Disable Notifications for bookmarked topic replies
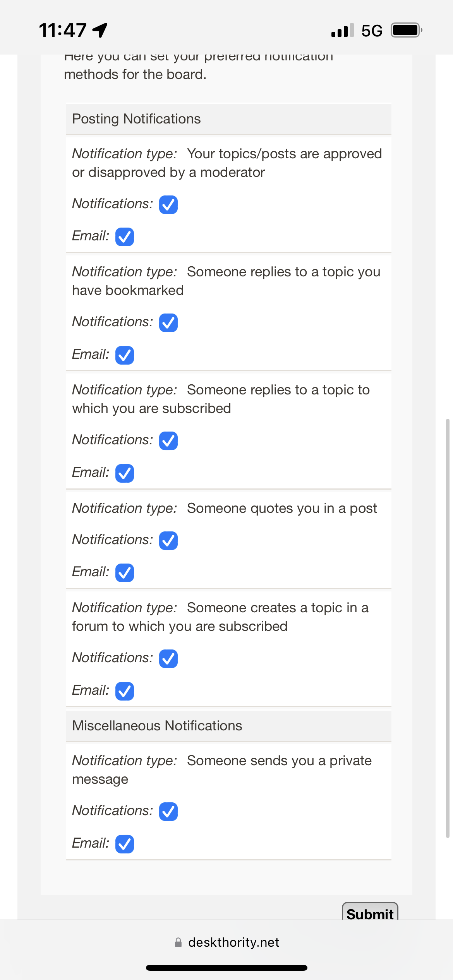 pyautogui.click(x=168, y=323)
